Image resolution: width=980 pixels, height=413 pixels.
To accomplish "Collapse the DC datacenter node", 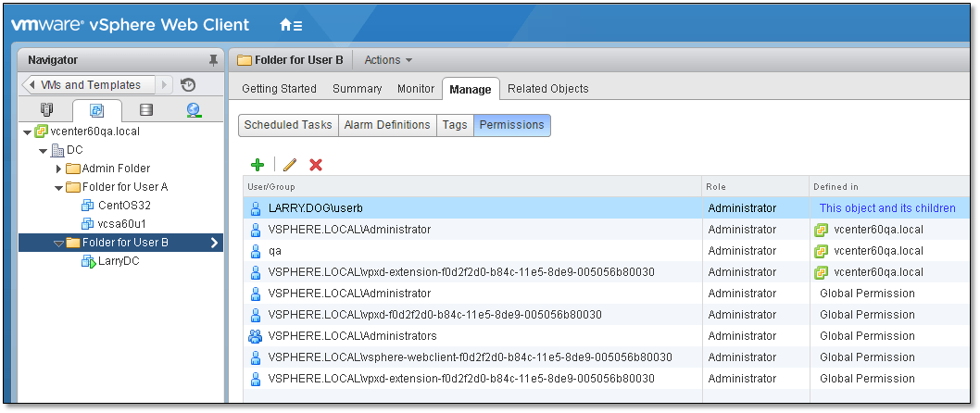I will pyautogui.click(x=43, y=151).
